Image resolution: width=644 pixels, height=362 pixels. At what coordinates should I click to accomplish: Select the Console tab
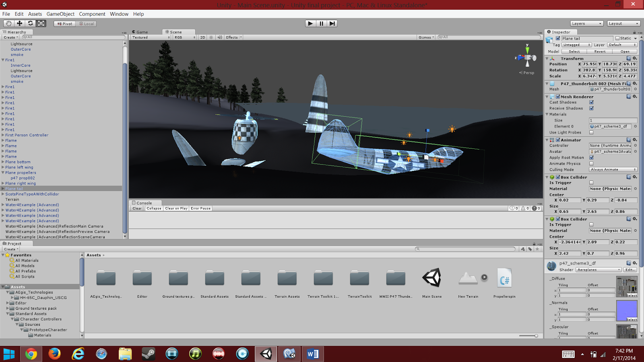tap(145, 203)
